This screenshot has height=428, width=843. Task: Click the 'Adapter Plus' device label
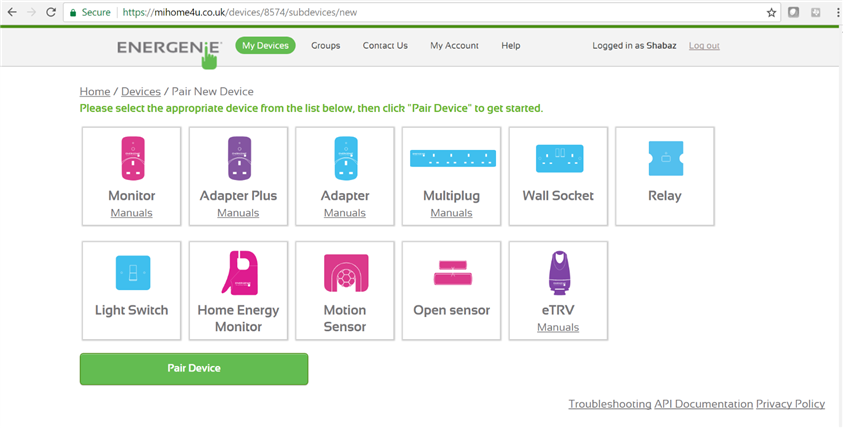[238, 196]
